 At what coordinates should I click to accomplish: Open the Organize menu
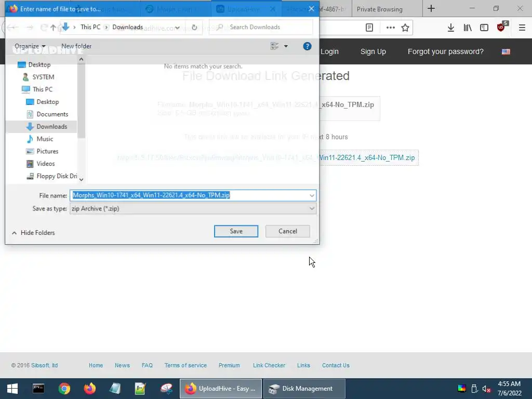pyautogui.click(x=30, y=46)
